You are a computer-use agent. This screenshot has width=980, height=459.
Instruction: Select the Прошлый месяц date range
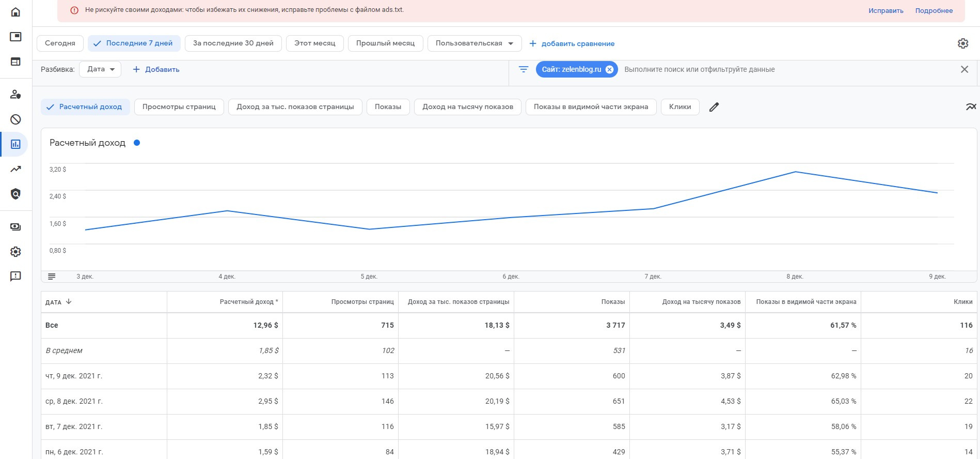point(385,43)
